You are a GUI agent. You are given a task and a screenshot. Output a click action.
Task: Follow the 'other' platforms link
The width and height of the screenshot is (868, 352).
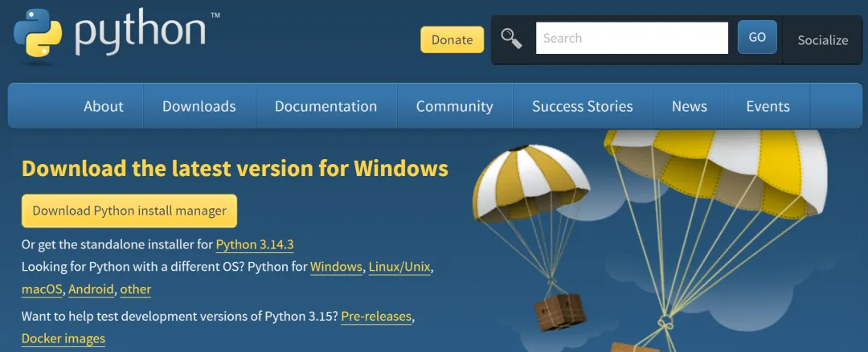pos(136,289)
